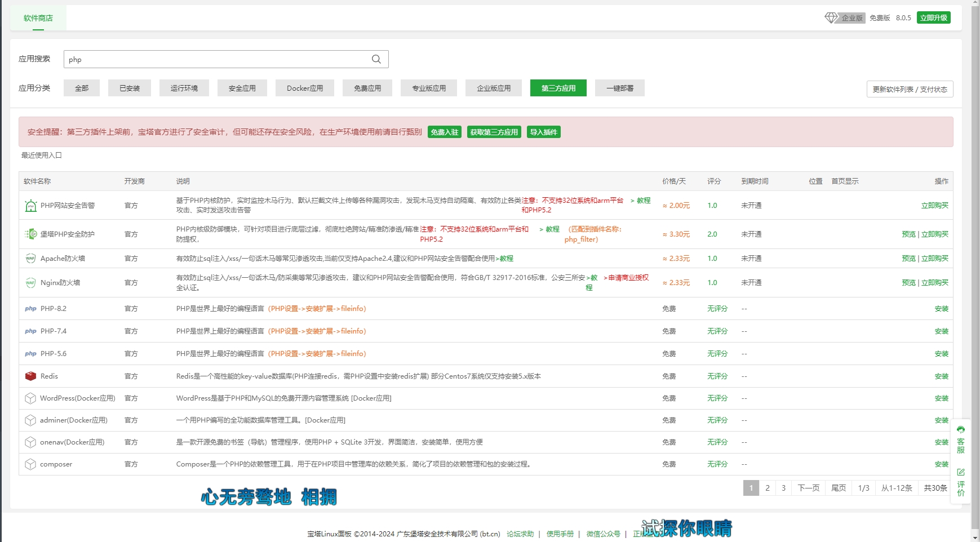This screenshot has height=542, width=980.
Task: Go to page 3
Action: (x=783, y=488)
